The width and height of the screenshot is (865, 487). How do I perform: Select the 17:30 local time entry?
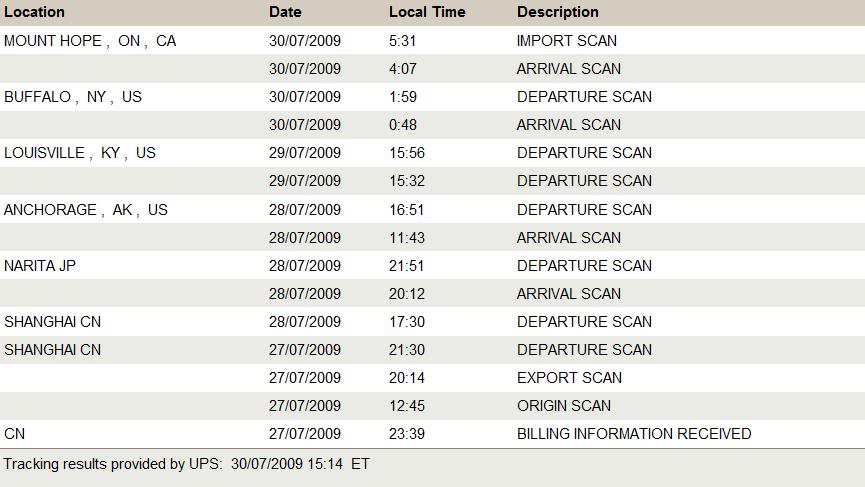(407, 322)
